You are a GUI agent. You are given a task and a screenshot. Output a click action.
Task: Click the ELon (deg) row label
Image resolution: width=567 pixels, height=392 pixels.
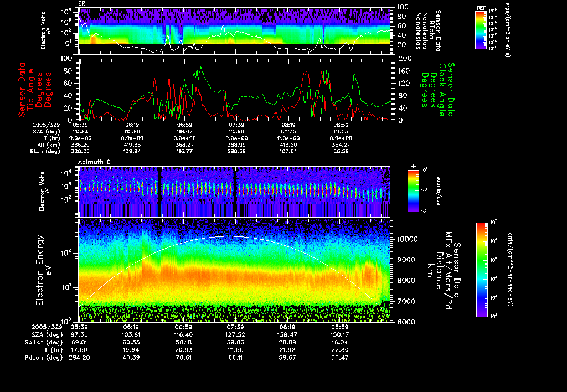pyautogui.click(x=45, y=152)
